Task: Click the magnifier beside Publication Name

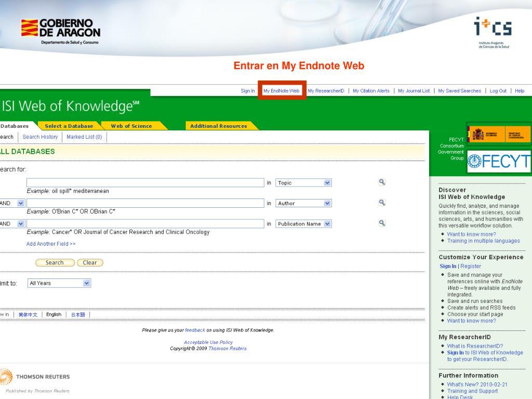Action: click(382, 223)
